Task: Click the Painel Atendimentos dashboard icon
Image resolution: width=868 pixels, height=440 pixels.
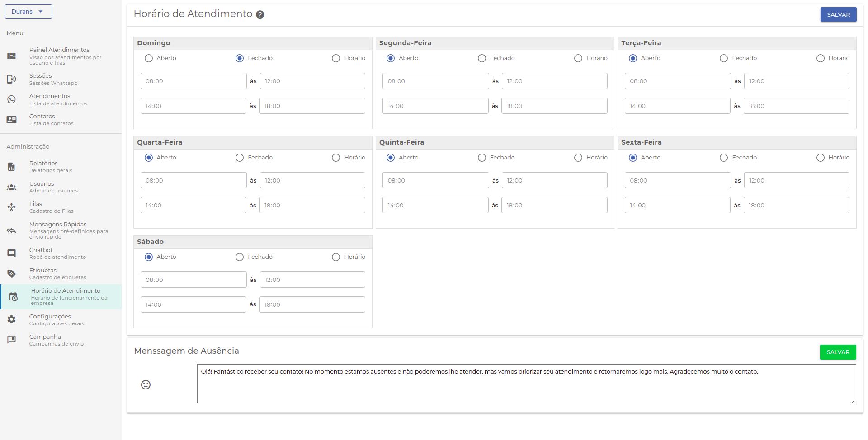Action: [12, 56]
